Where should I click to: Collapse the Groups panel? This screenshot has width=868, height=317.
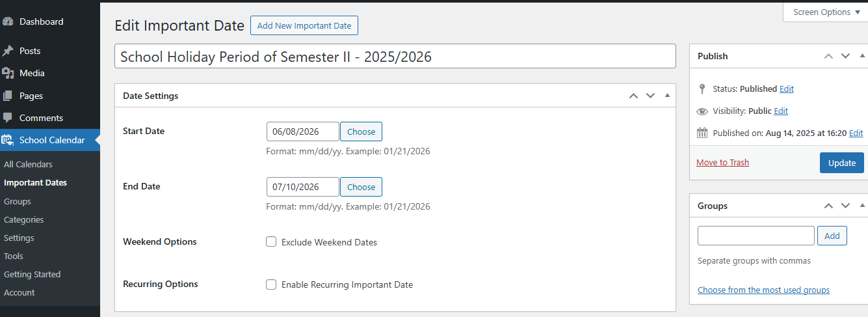863,206
